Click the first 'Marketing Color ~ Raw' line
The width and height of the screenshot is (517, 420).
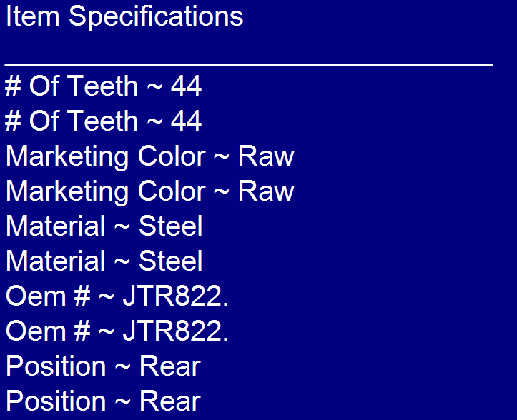coord(150,157)
